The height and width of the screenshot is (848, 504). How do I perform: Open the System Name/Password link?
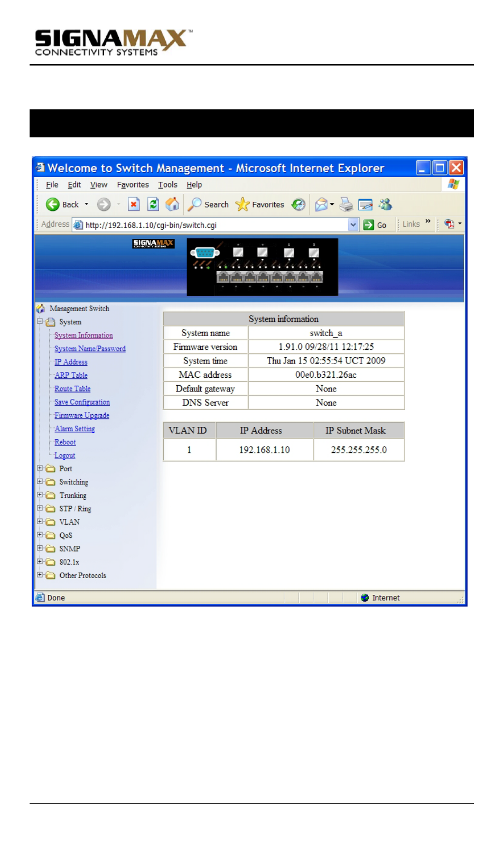(90, 349)
